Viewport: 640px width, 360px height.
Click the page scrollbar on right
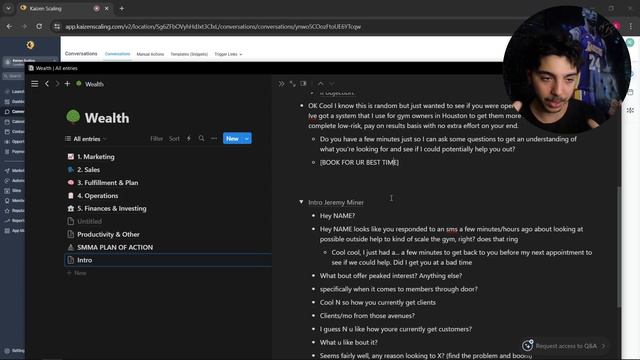tap(619, 246)
